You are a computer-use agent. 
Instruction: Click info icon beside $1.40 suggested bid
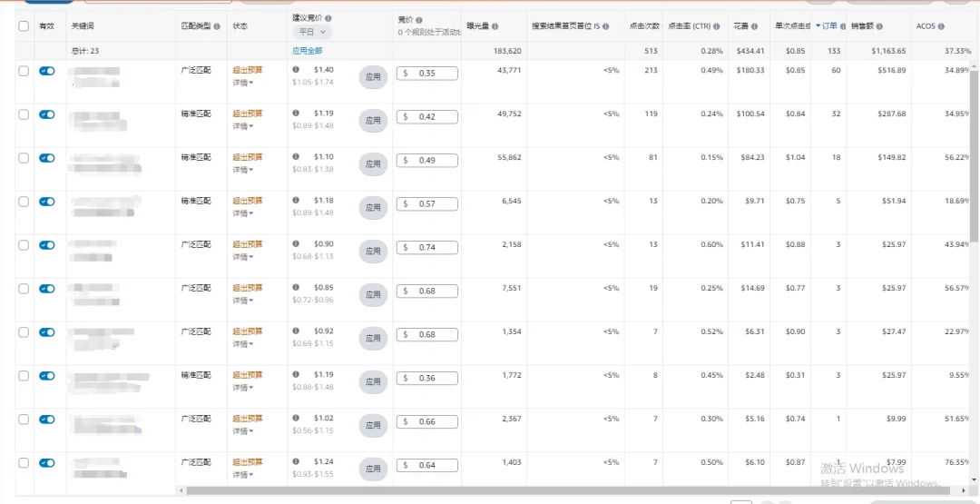[296, 70]
